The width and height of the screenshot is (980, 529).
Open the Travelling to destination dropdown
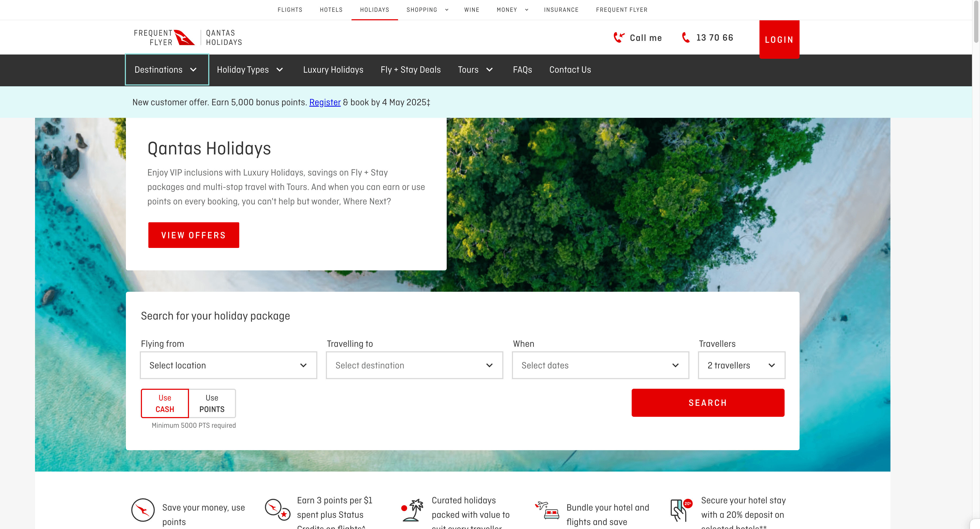[414, 365]
